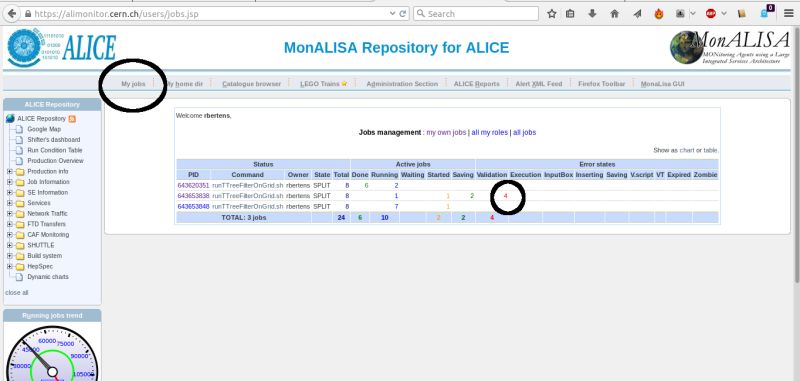Click the orange flame extension icon

(x=659, y=14)
